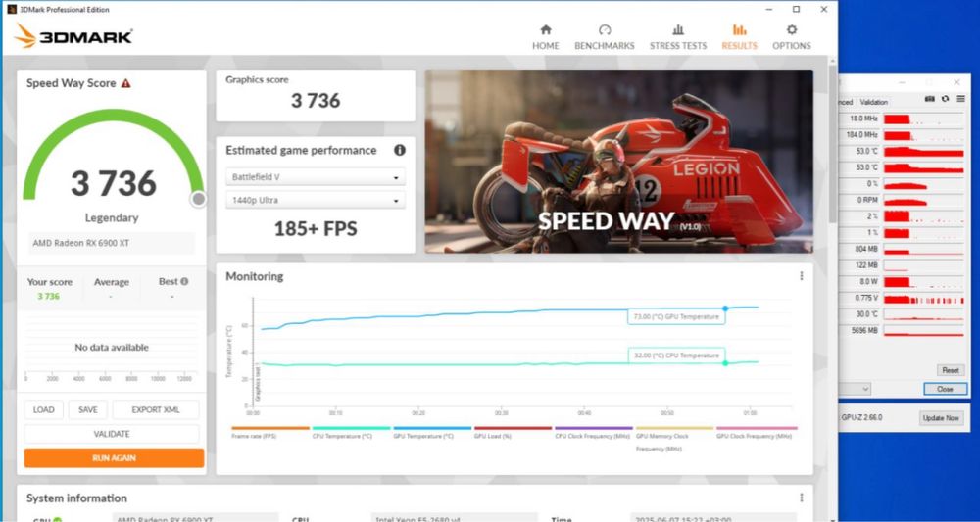980x522 pixels.
Task: Click the 122 MB reading in GPU-Z
Action: tap(866, 265)
